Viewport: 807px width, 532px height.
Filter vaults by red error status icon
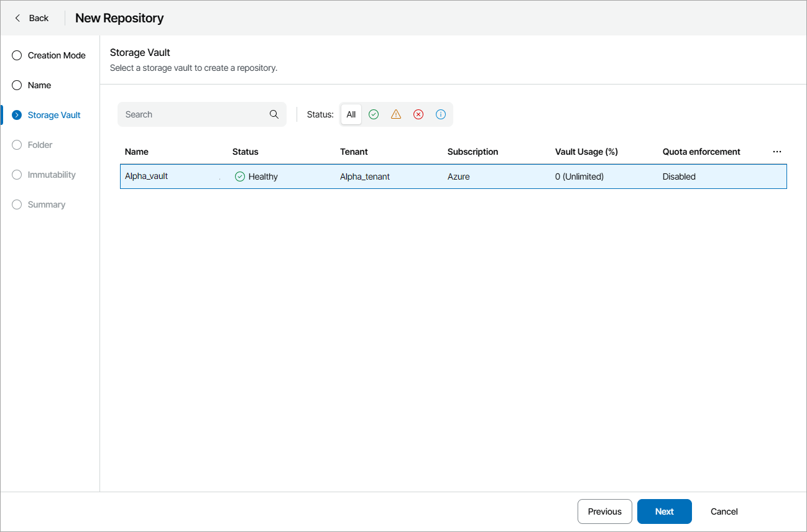coord(418,114)
